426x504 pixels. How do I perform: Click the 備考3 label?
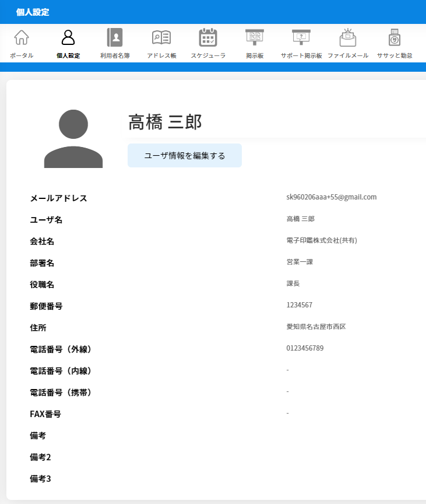pos(40,478)
